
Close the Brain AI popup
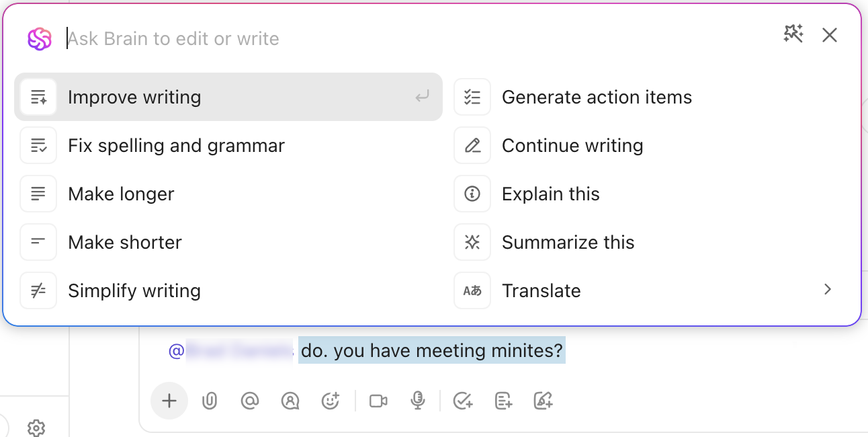tap(830, 36)
